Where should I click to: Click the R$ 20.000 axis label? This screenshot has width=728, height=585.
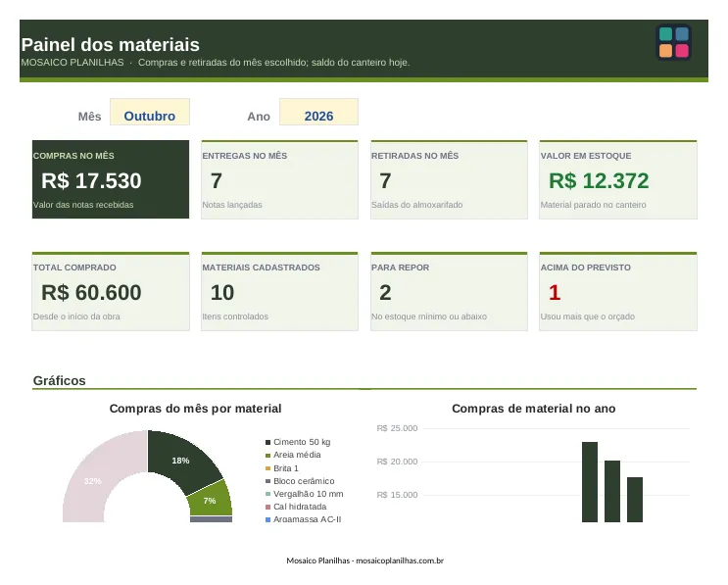tap(397, 462)
